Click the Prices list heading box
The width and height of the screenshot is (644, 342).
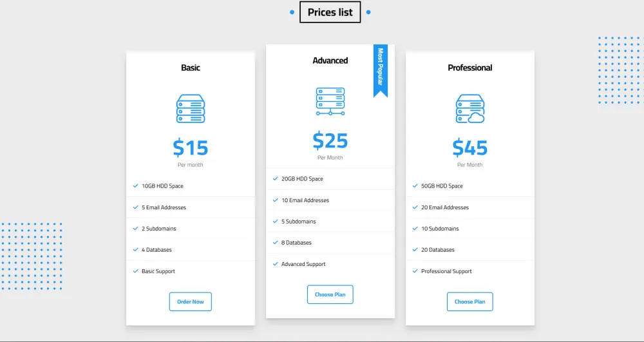[x=330, y=12]
